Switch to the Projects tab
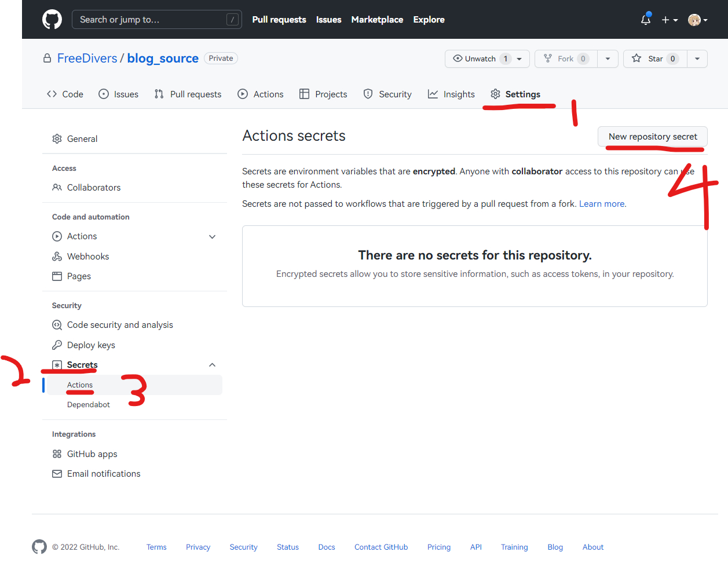The image size is (728, 585). coord(323,94)
